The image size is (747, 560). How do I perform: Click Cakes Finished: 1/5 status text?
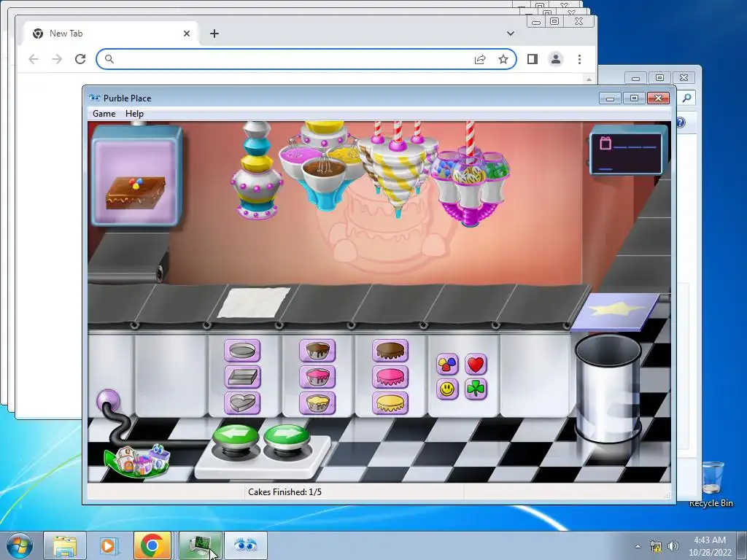pyautogui.click(x=285, y=492)
